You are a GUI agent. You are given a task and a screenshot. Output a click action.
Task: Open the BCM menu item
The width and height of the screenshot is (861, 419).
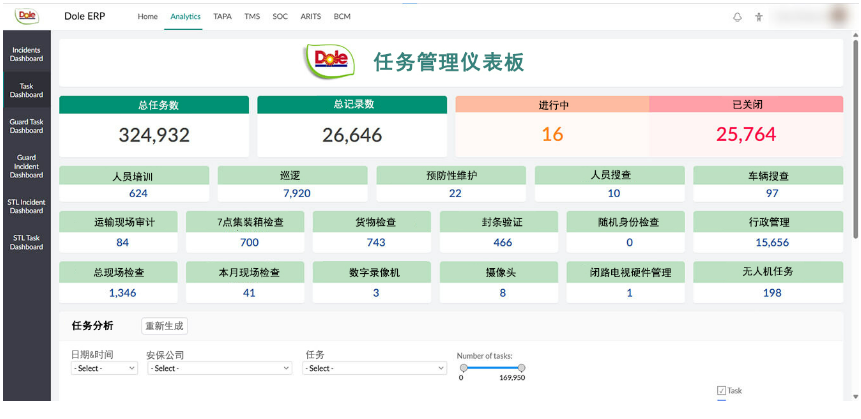pyautogui.click(x=342, y=16)
